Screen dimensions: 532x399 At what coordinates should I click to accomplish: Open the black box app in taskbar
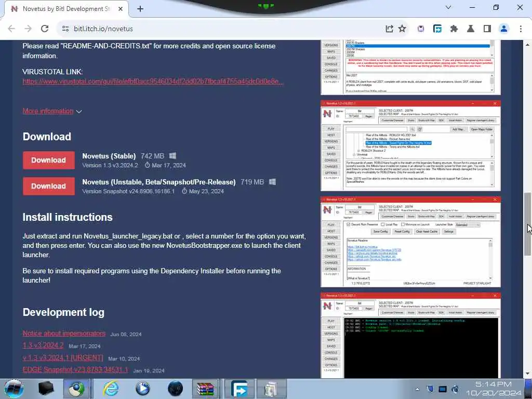(46, 389)
